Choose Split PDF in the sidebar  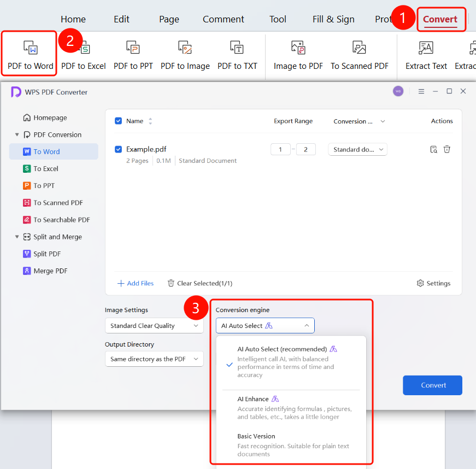(42, 254)
